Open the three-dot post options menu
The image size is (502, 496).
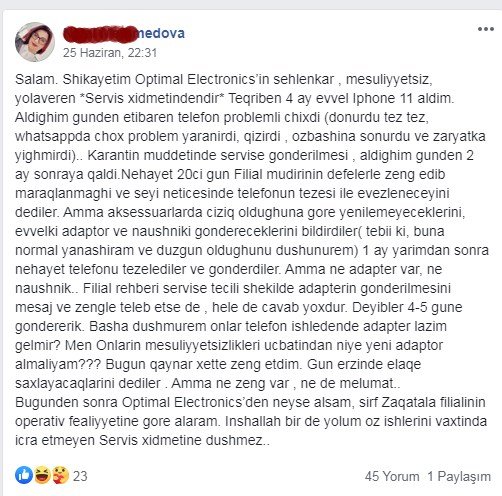pos(486,29)
